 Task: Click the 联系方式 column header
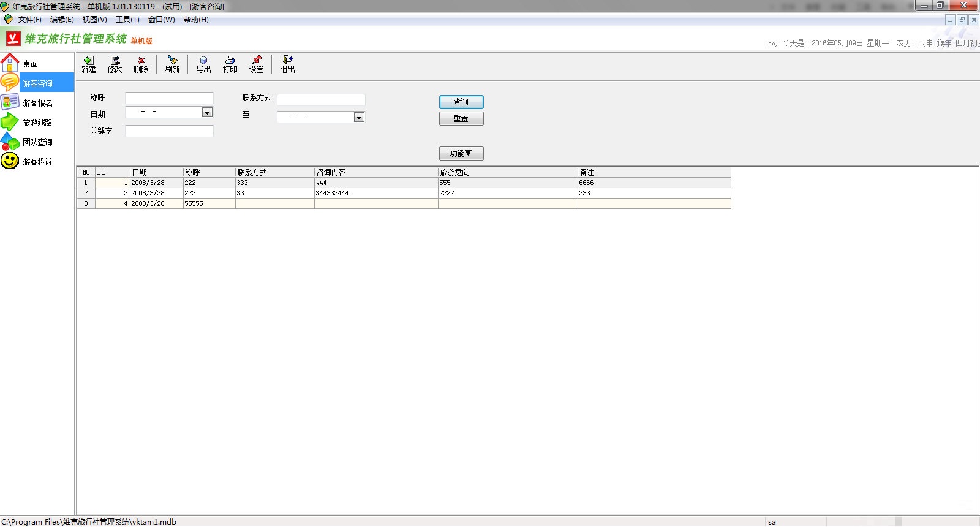275,172
